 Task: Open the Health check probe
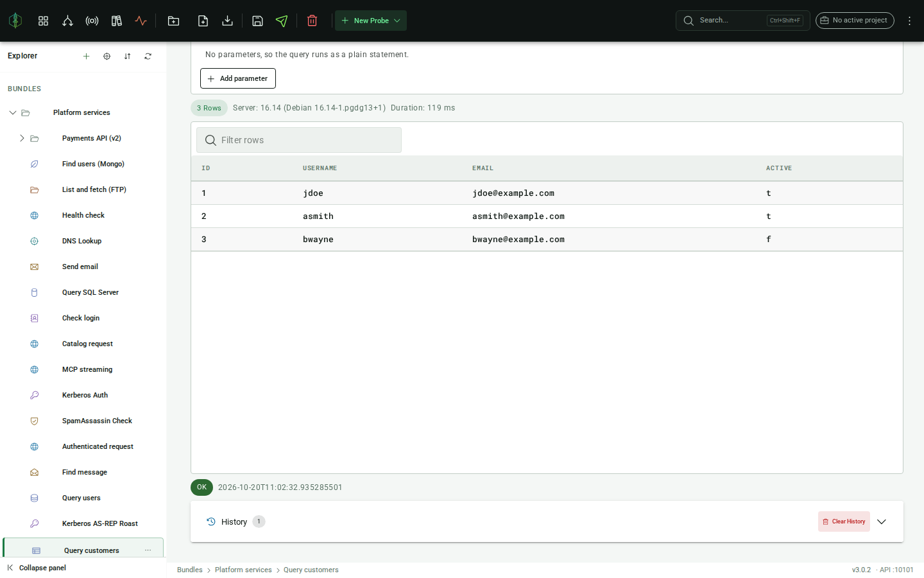click(x=83, y=215)
